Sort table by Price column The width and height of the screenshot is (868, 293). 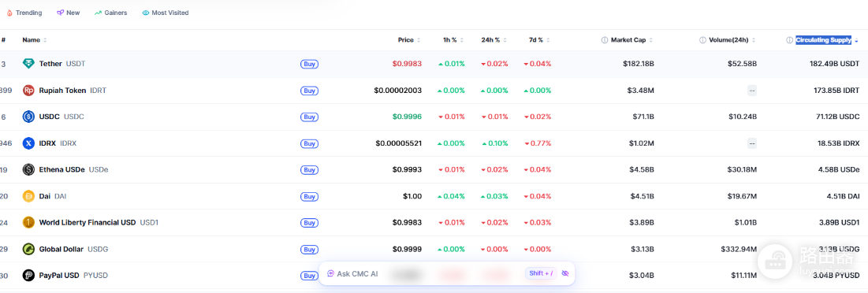pos(409,40)
